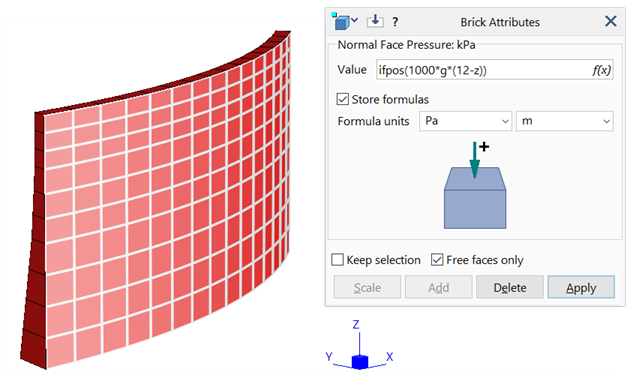Open the f(x) formula editor button

click(x=602, y=70)
